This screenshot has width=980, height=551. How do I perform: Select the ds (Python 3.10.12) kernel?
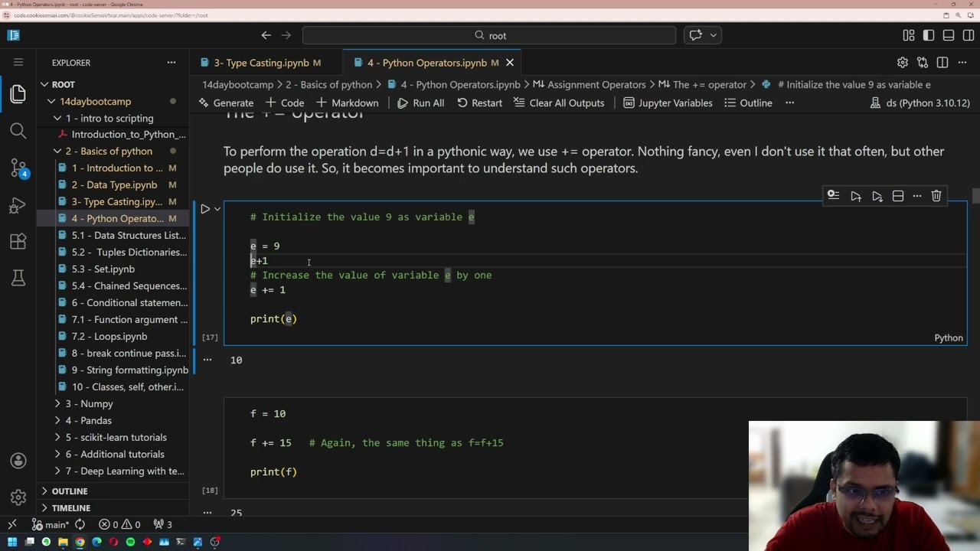[920, 103]
